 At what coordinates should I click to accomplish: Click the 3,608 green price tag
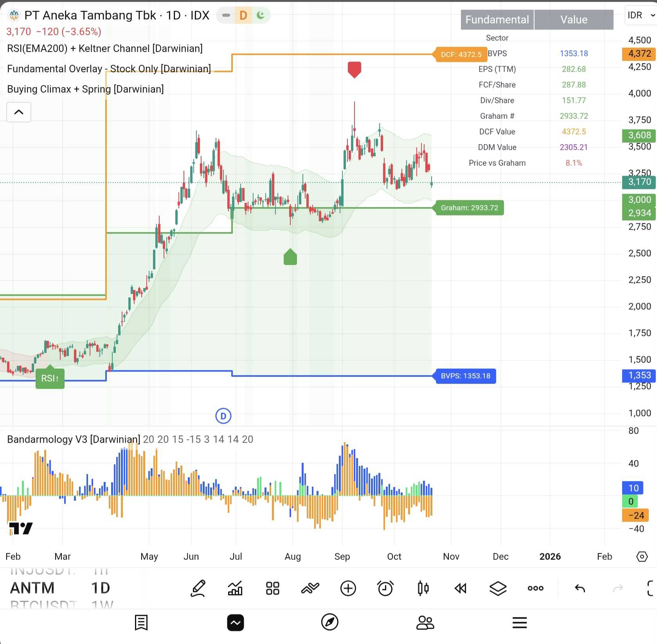coord(639,135)
